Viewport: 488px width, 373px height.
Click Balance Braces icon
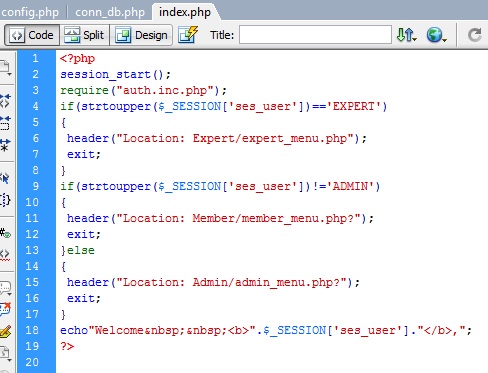coord(6,200)
